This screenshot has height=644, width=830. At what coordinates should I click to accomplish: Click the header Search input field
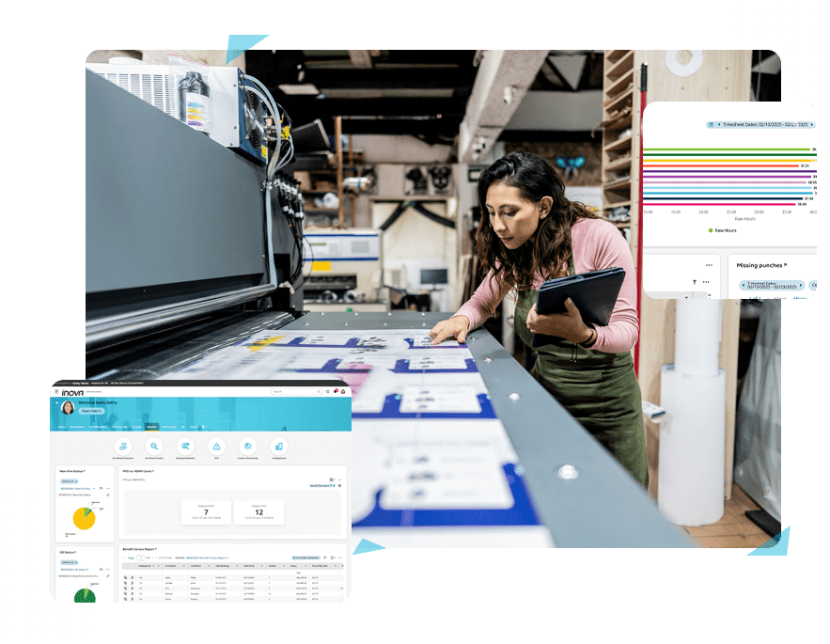(296, 391)
